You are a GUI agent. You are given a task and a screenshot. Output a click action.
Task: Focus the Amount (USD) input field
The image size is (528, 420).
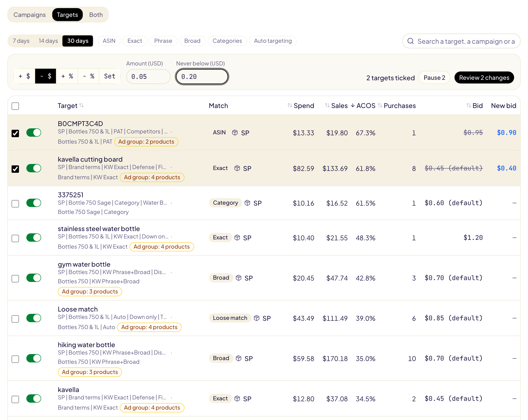(148, 77)
